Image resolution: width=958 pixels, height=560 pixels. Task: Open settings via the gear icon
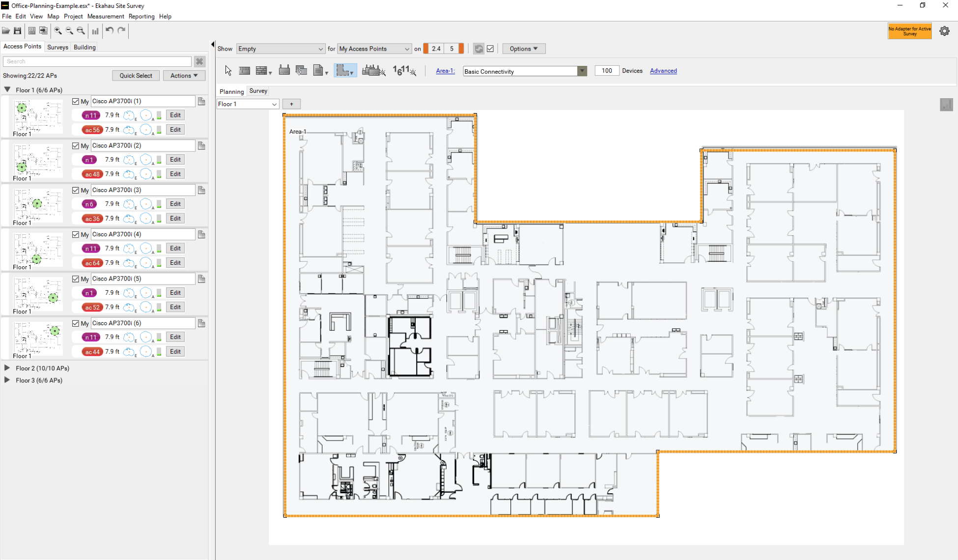tap(944, 31)
